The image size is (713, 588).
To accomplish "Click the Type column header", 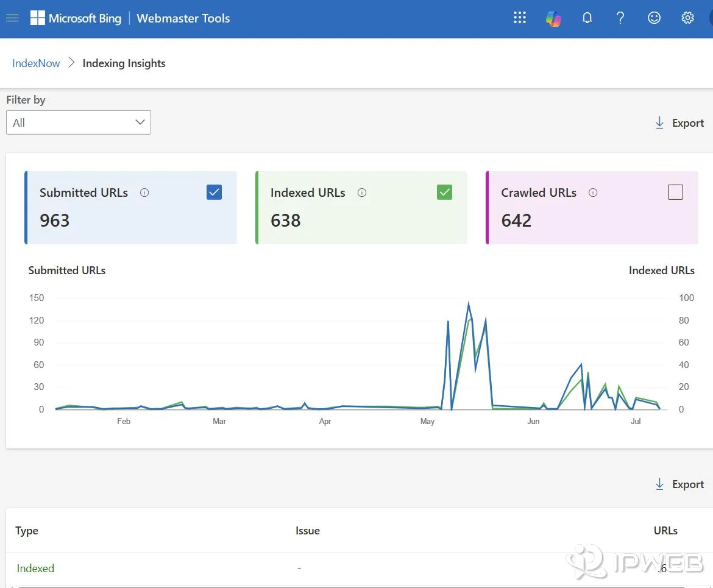I will coord(27,531).
